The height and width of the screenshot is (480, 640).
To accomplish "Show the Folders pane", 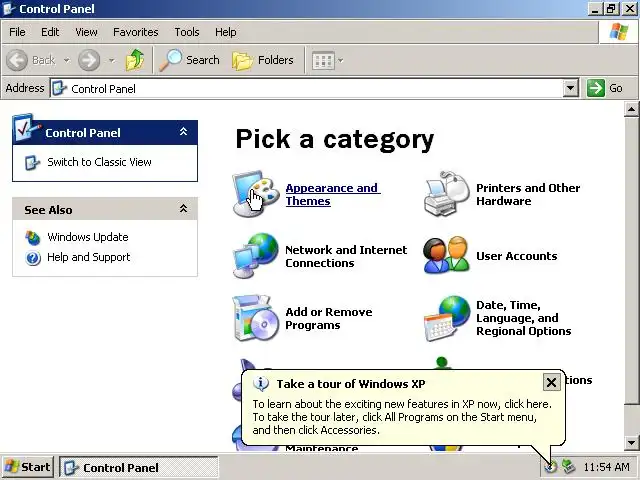I will [262, 60].
